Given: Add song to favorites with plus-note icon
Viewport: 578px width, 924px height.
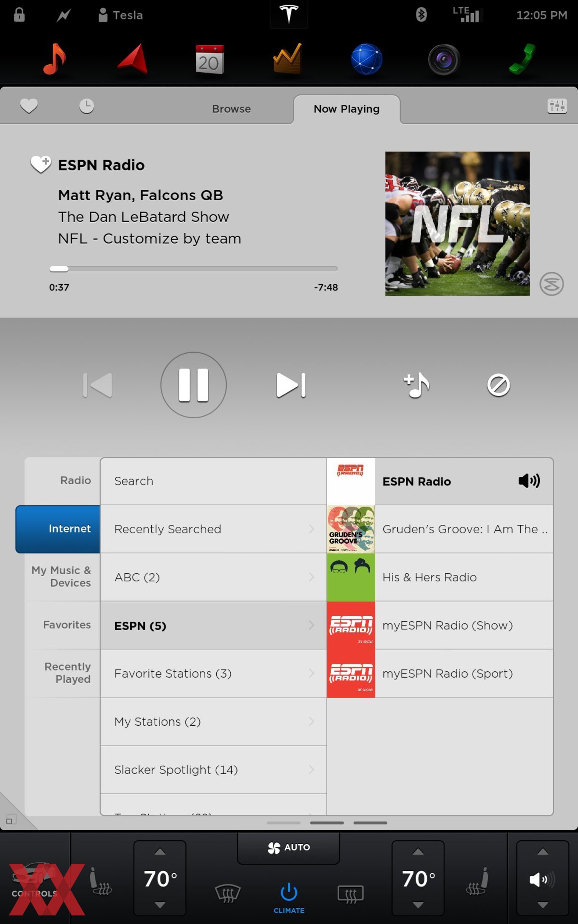Looking at the screenshot, I should pos(416,385).
